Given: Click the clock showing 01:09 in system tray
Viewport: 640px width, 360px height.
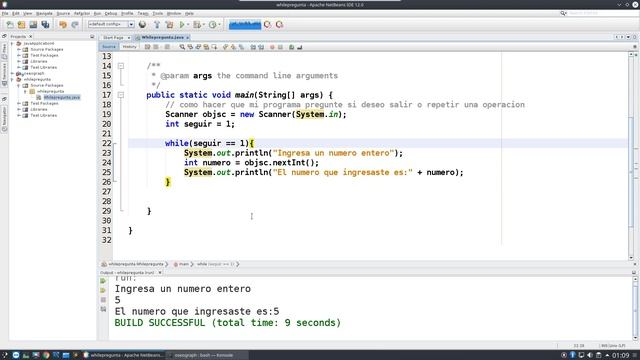Looking at the screenshot, I should (x=620, y=356).
